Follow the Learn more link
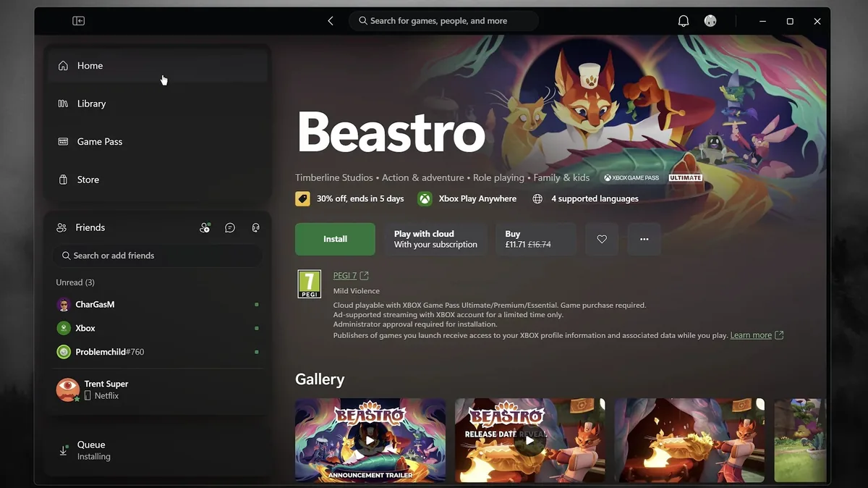This screenshot has width=868, height=488. (x=751, y=335)
